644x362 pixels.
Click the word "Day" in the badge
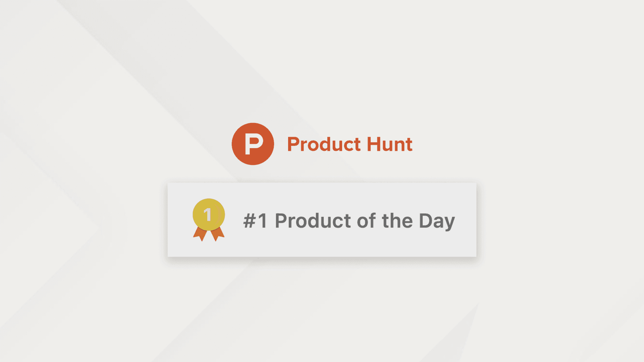coord(437,222)
